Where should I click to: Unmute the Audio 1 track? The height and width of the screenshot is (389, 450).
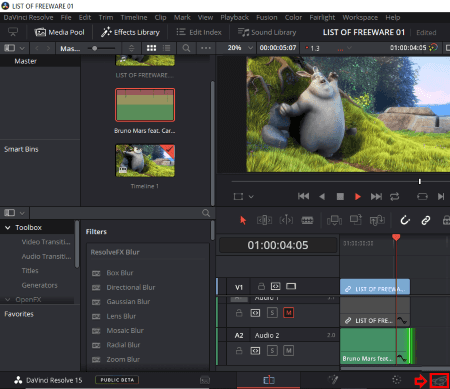(288, 313)
